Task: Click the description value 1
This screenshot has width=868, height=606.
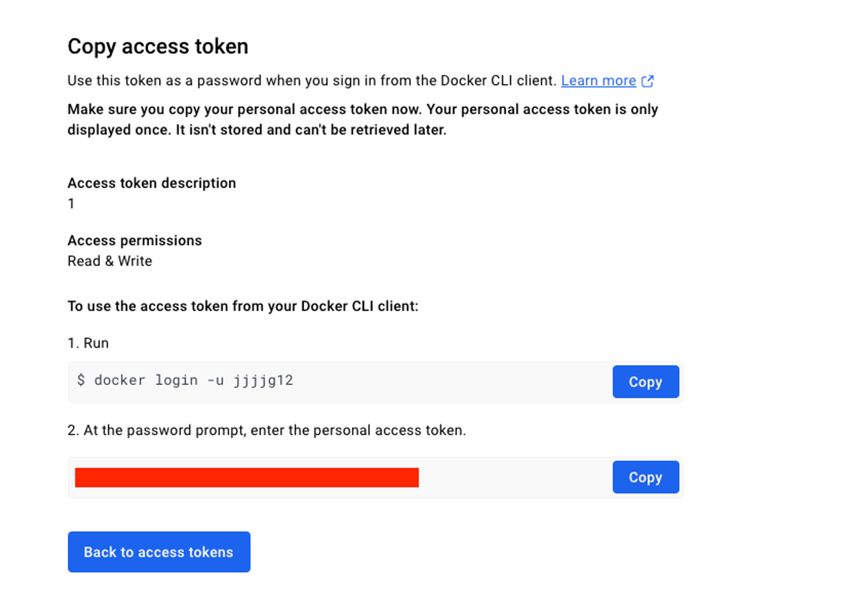Action: 71,203
